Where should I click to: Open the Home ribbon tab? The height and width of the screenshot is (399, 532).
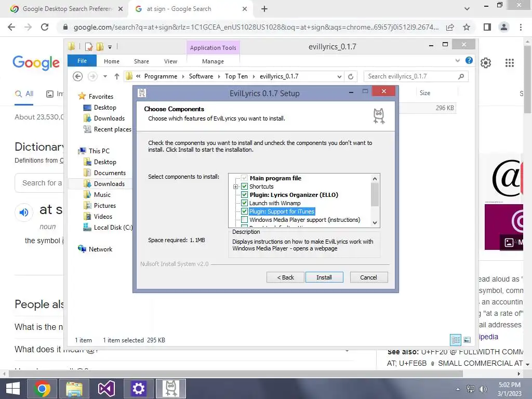pyautogui.click(x=112, y=61)
